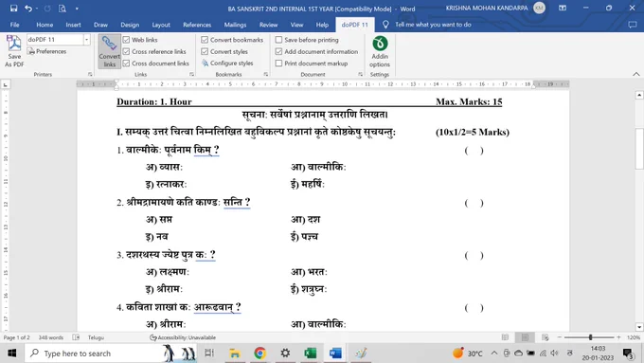Switch to the References tab
The height and width of the screenshot is (363, 644).
tap(197, 25)
